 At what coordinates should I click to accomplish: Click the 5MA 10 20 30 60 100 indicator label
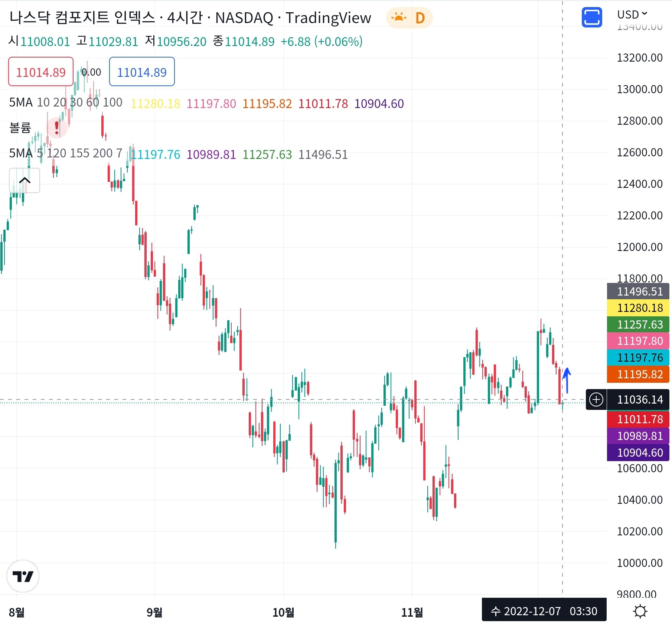coord(66,102)
